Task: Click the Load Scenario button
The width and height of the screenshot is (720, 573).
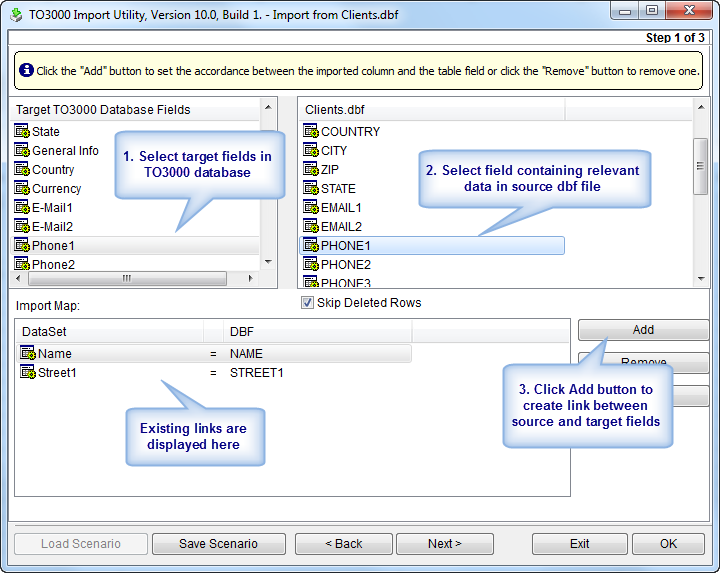Action: point(81,544)
